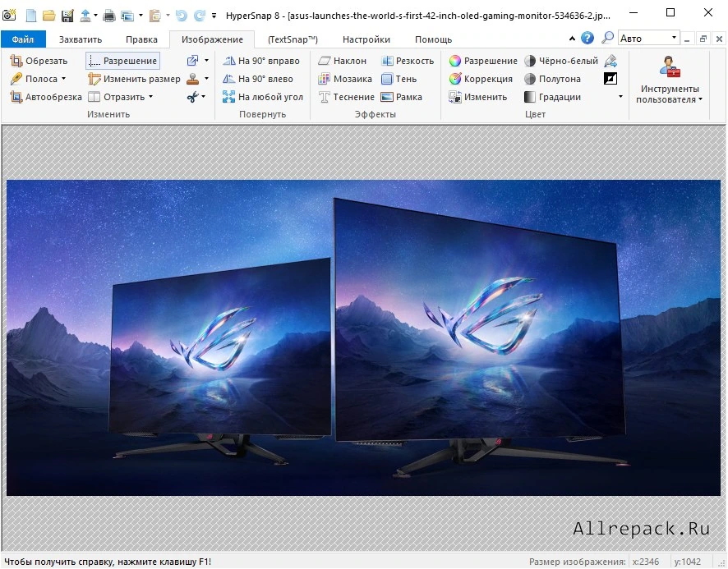Image resolution: width=728 pixels, height=569 pixels.
Task: Apply Градации grayscale conversion
Action: (x=552, y=97)
